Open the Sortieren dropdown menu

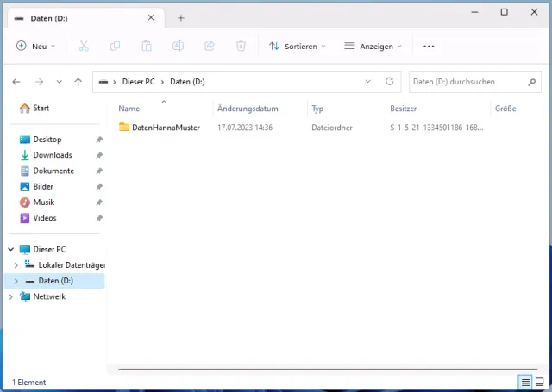pos(298,46)
